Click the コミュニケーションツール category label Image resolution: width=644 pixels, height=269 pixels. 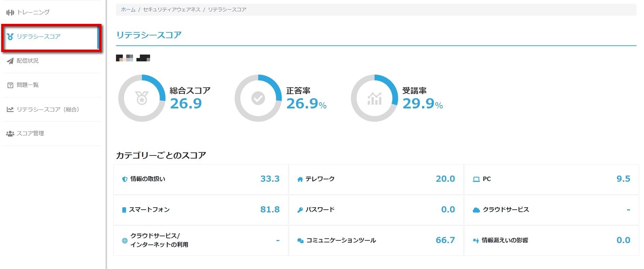[x=341, y=240]
